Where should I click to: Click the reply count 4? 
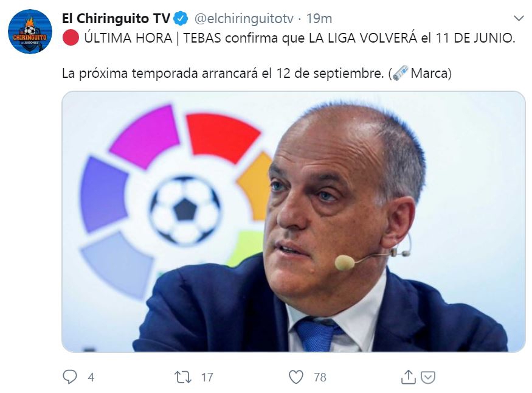[x=91, y=377]
